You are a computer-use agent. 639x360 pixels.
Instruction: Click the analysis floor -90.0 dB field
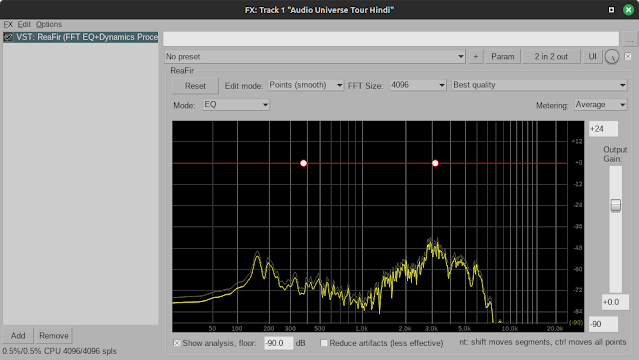click(x=278, y=343)
